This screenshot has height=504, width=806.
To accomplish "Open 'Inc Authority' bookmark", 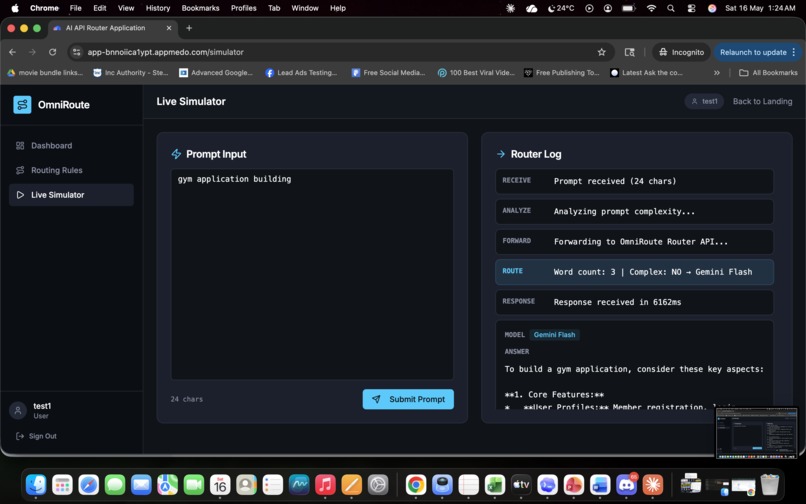I will (131, 73).
